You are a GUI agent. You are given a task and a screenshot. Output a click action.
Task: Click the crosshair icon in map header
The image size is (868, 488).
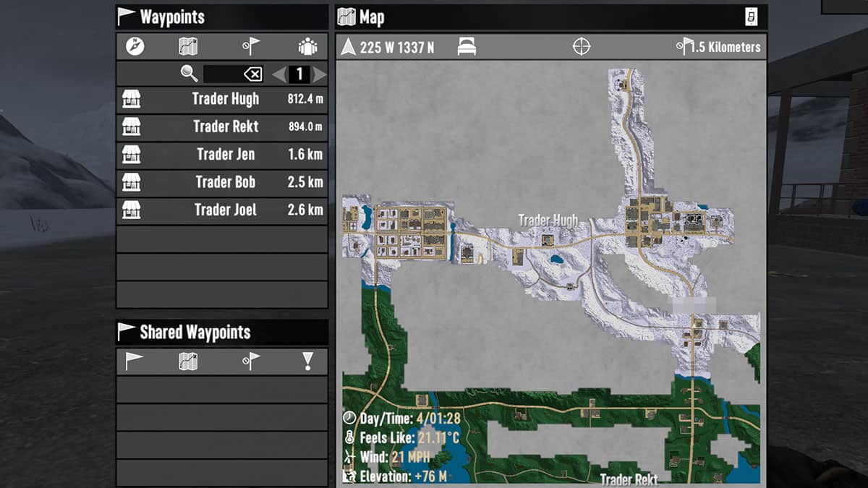tap(582, 47)
